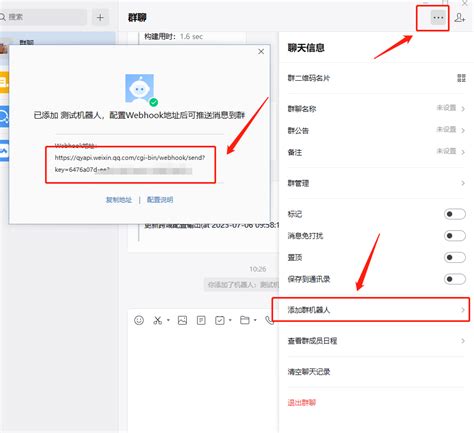Open dropdown arrow next to checkbox icon
Screen dimensions: 474x433
230,320
